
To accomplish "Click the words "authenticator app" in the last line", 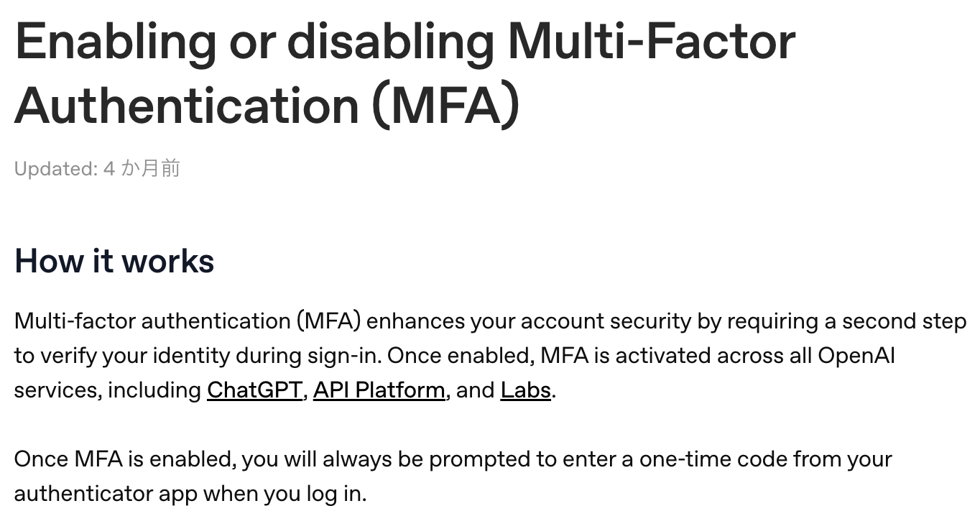I will [106, 494].
